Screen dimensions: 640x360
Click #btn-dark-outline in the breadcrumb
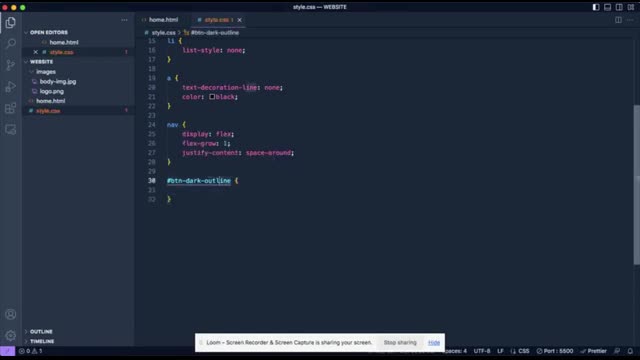(x=215, y=33)
